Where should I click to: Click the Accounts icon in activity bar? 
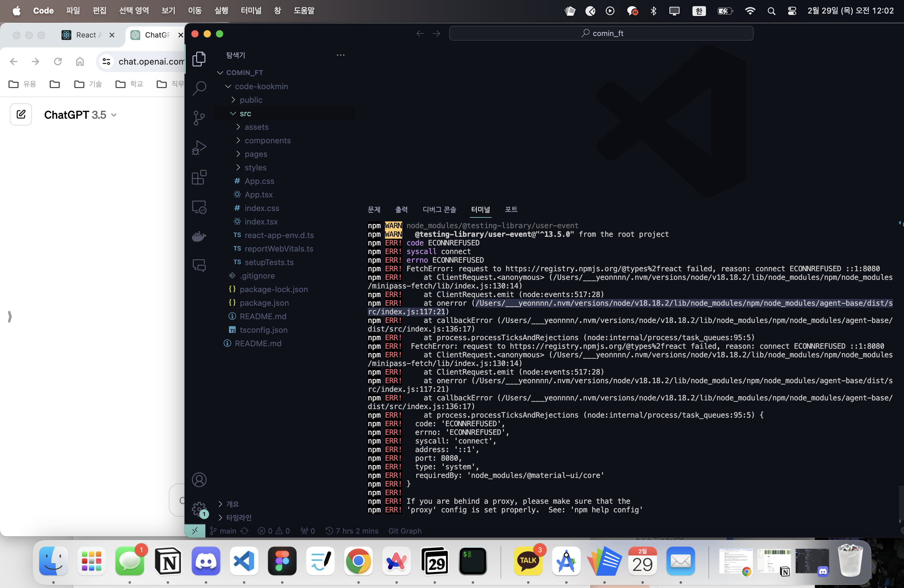(x=199, y=480)
